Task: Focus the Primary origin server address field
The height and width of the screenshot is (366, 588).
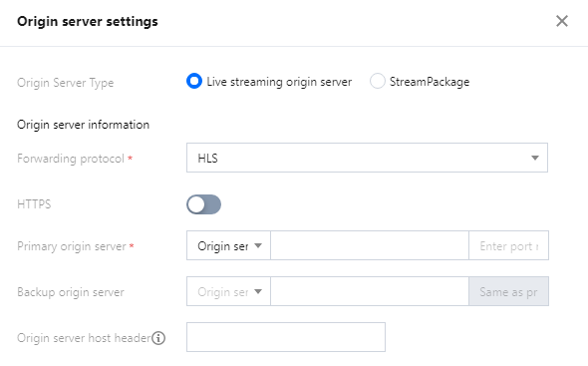Action: (370, 245)
